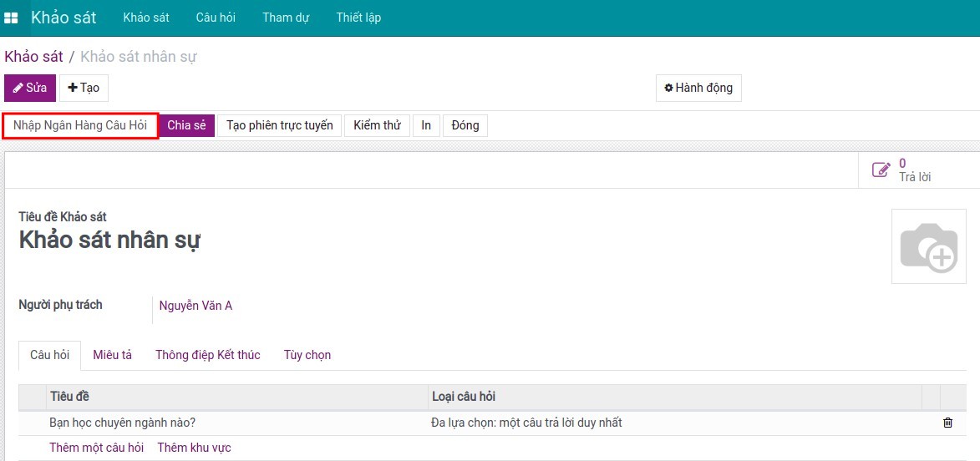Go back via Khảo sát breadcrumb link
This screenshot has height=461, width=980.
(33, 57)
